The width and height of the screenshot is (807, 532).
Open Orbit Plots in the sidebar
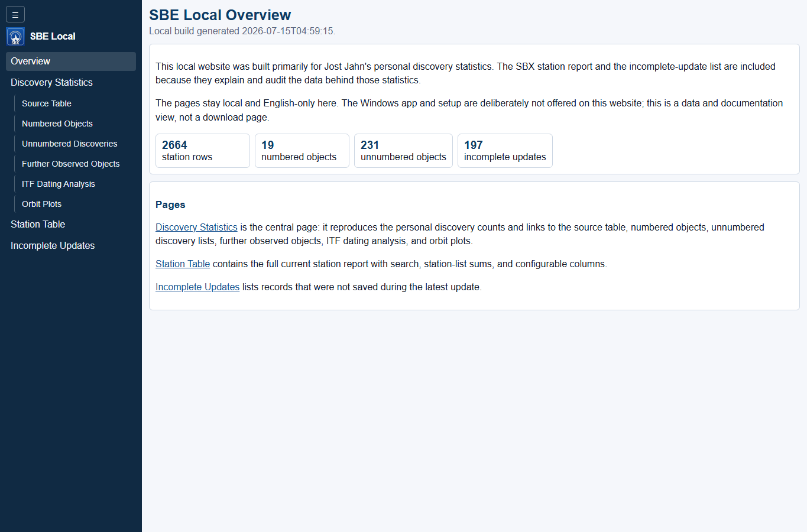(x=76, y=204)
